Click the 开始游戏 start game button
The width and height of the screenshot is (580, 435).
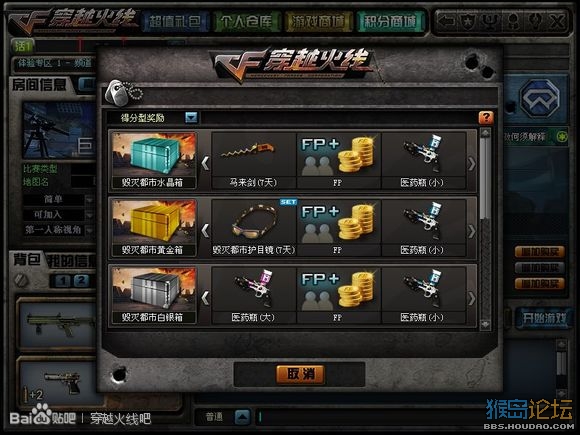tap(544, 317)
